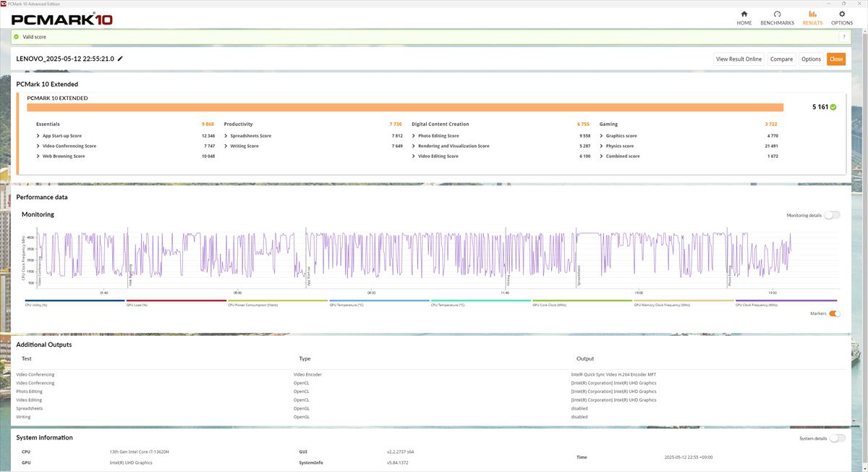
Task: Click the Gaming score 3 722
Action: [771, 124]
